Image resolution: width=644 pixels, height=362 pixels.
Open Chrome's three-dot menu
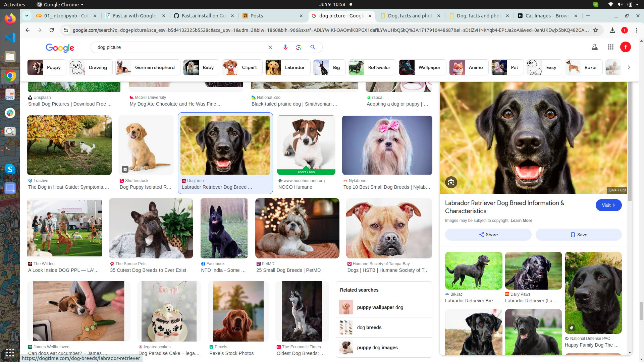pyautogui.click(x=637, y=30)
